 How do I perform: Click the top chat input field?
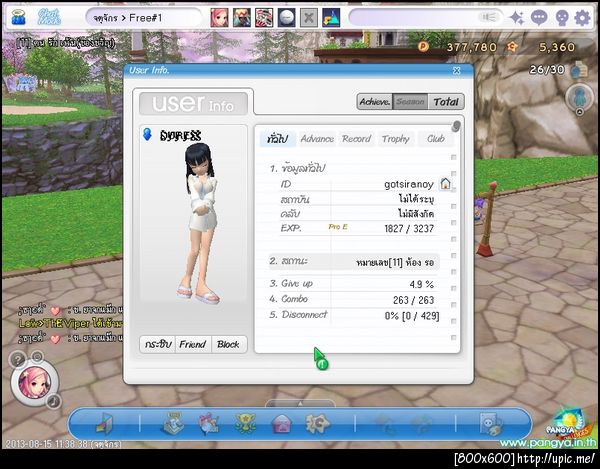[426, 18]
